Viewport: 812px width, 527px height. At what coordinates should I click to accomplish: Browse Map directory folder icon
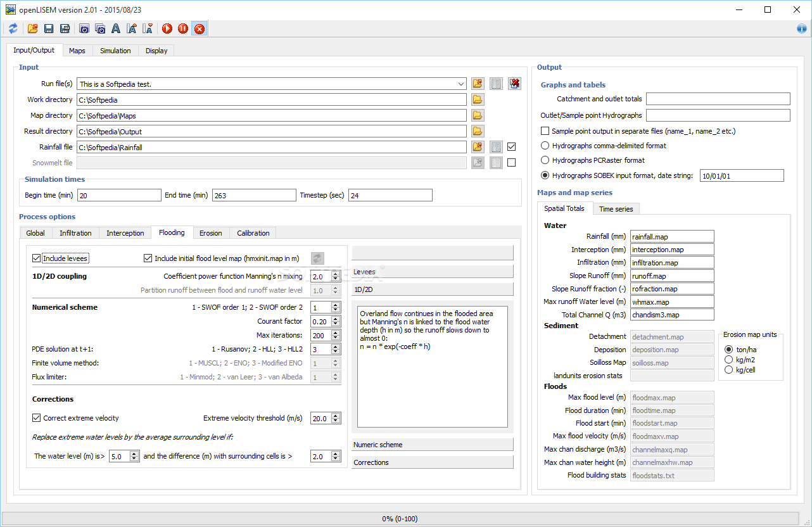point(478,115)
